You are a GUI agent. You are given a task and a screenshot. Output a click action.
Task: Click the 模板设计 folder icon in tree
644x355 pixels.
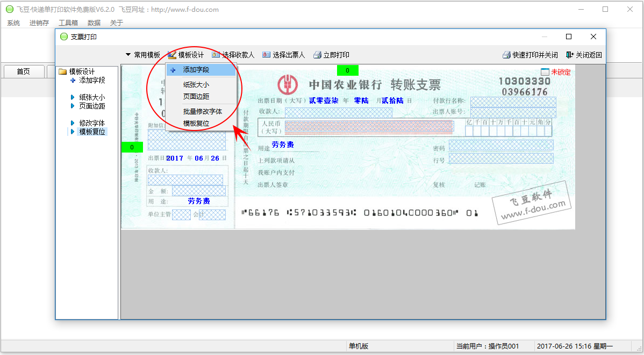pyautogui.click(x=63, y=71)
